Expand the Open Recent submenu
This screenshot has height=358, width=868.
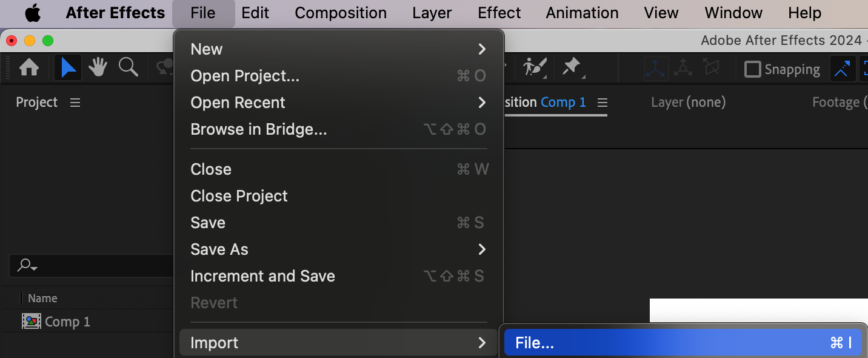point(338,103)
